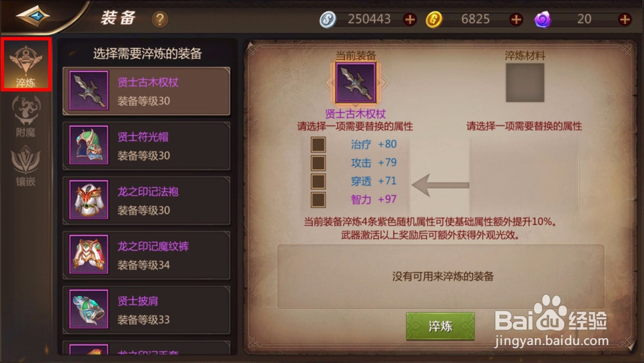Switch to the 附魔 tab
The width and height of the screenshot is (644, 363).
click(x=26, y=117)
